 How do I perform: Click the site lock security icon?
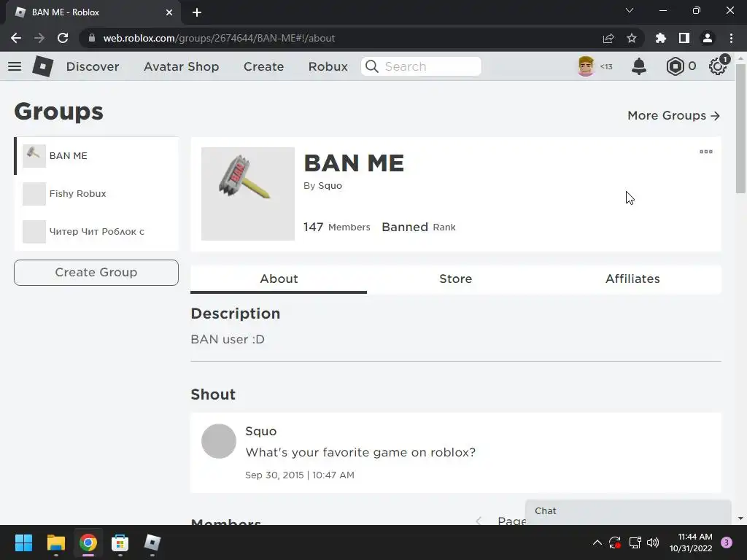point(92,38)
